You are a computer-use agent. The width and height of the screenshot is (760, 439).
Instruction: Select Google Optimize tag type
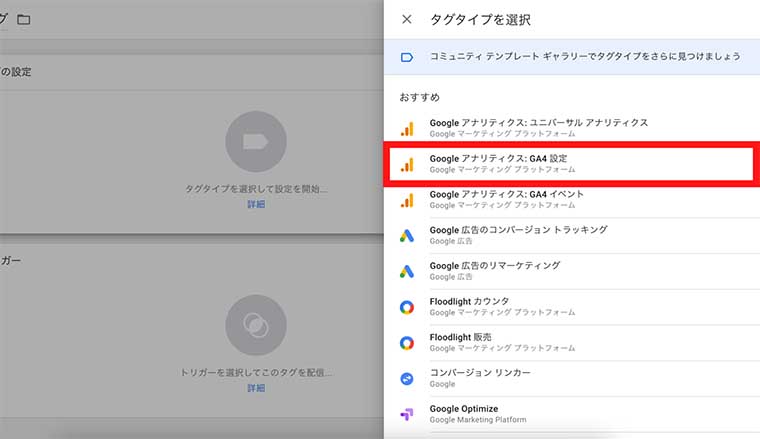pyautogui.click(x=572, y=414)
